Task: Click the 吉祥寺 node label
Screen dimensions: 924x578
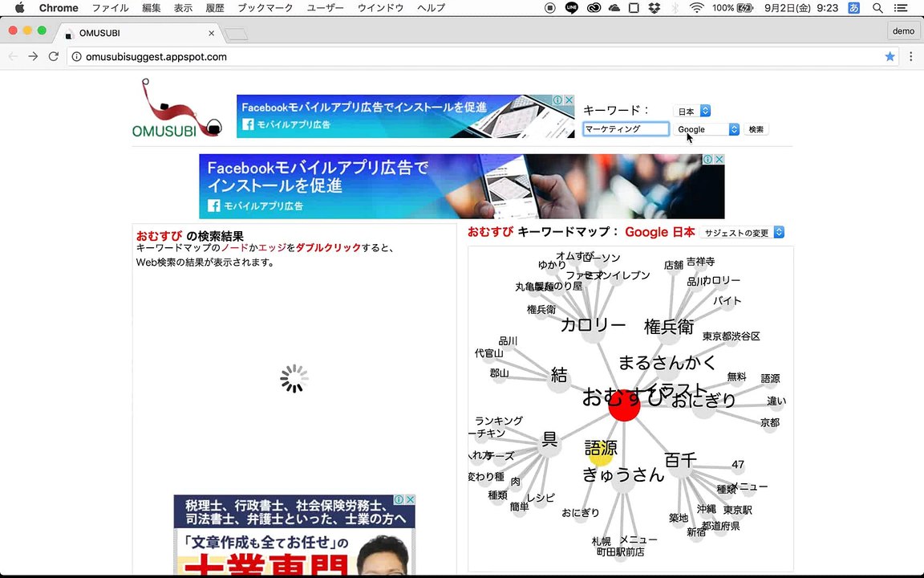Action: click(x=701, y=261)
